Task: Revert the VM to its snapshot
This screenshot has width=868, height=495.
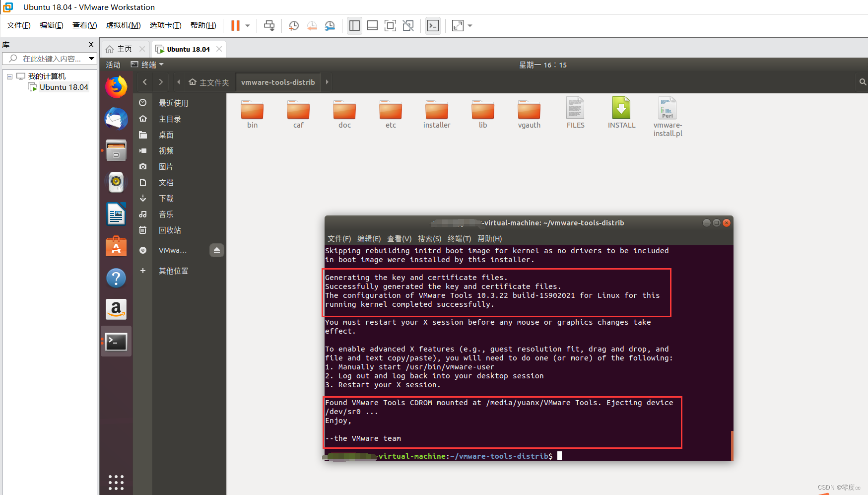Action: (312, 25)
